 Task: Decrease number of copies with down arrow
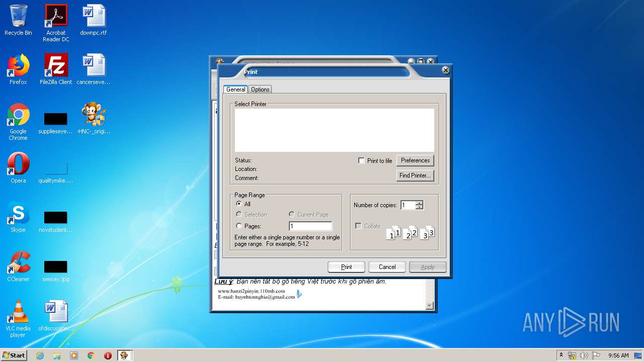coord(419,207)
